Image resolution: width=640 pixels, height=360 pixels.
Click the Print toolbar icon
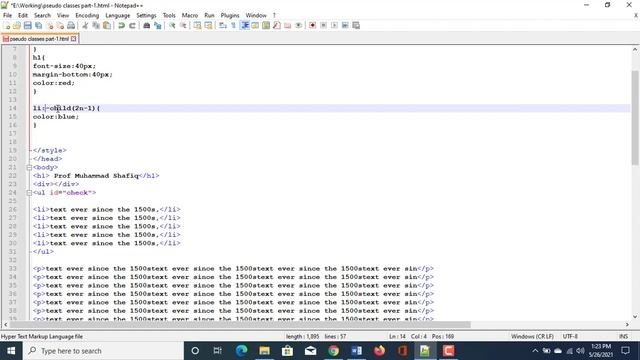[71, 25]
